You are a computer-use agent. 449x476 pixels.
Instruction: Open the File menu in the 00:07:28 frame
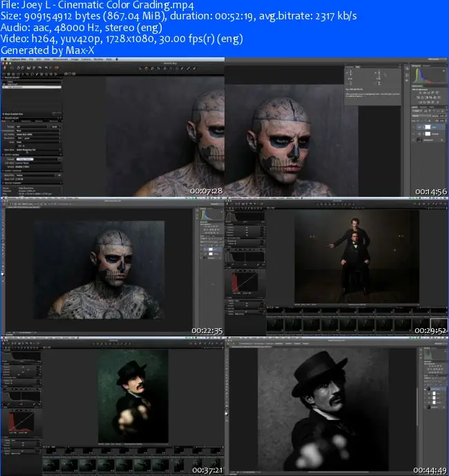pyautogui.click(x=31, y=59)
